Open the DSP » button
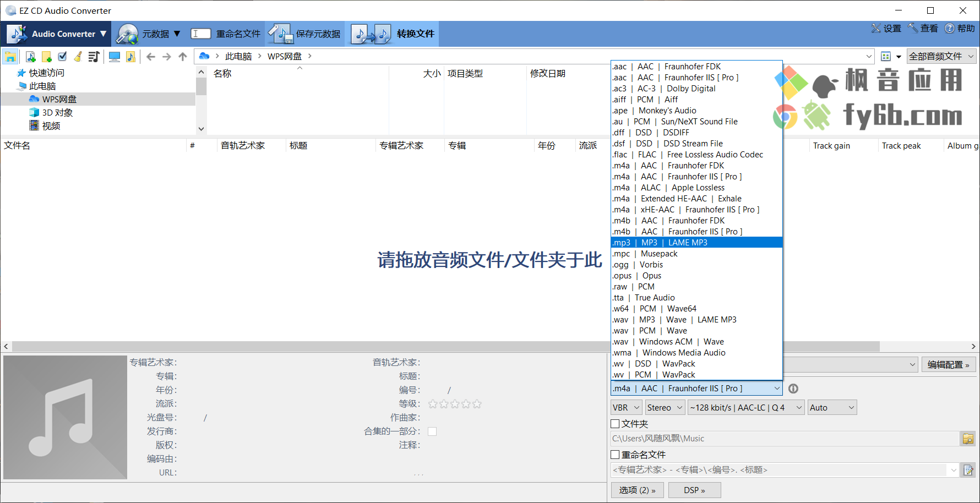 [694, 490]
